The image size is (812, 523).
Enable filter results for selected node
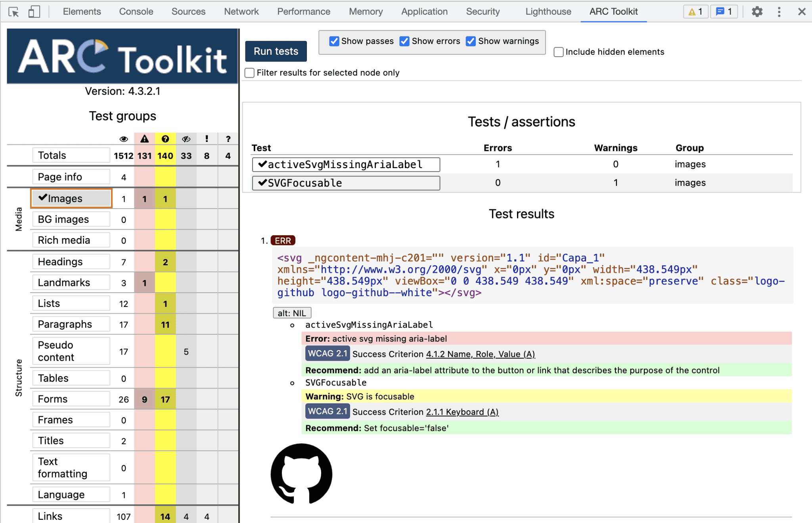pos(249,73)
